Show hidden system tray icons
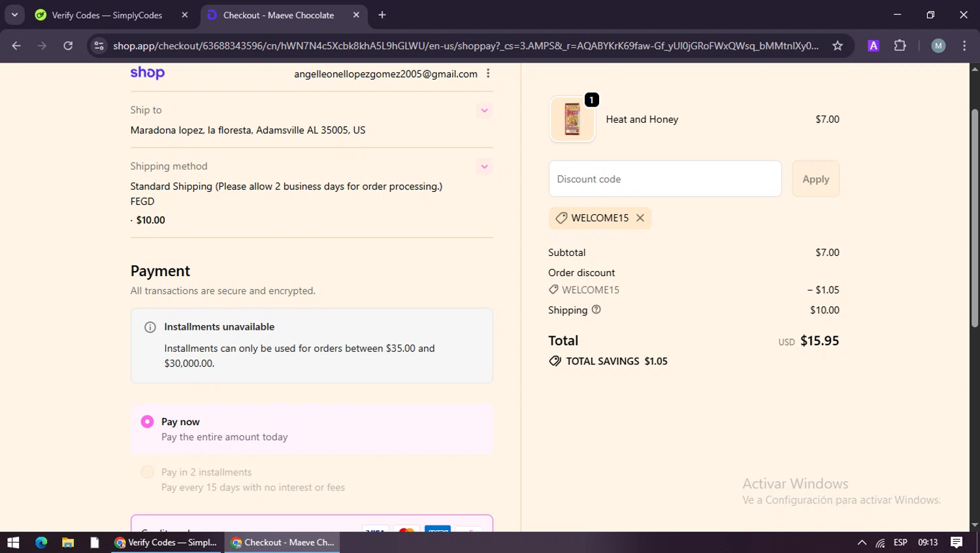The height and width of the screenshot is (553, 980). [x=862, y=543]
